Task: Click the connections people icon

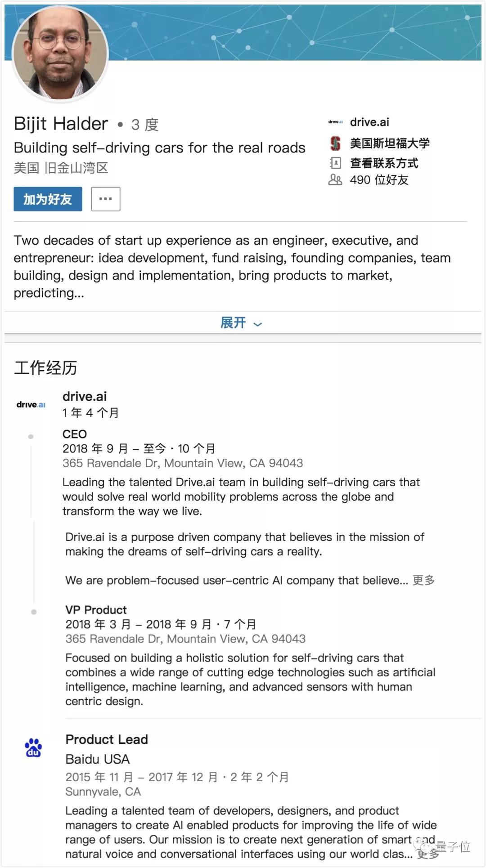Action: tap(335, 180)
